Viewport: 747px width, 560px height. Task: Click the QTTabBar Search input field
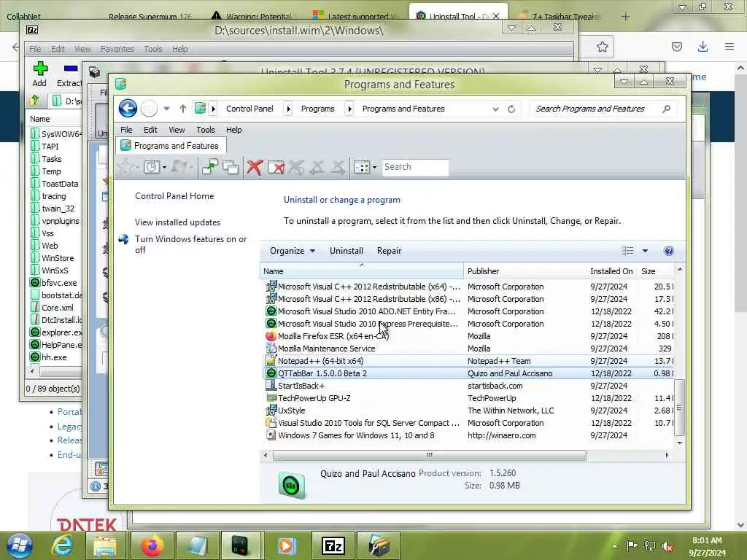pos(415,167)
